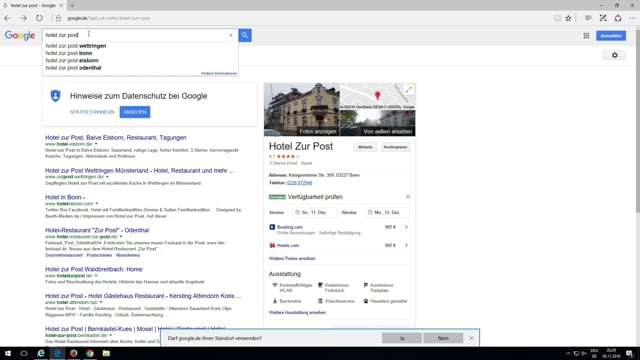Go back with the browser back arrow
Image resolution: width=640 pixels, height=360 pixels.
coord(8,18)
